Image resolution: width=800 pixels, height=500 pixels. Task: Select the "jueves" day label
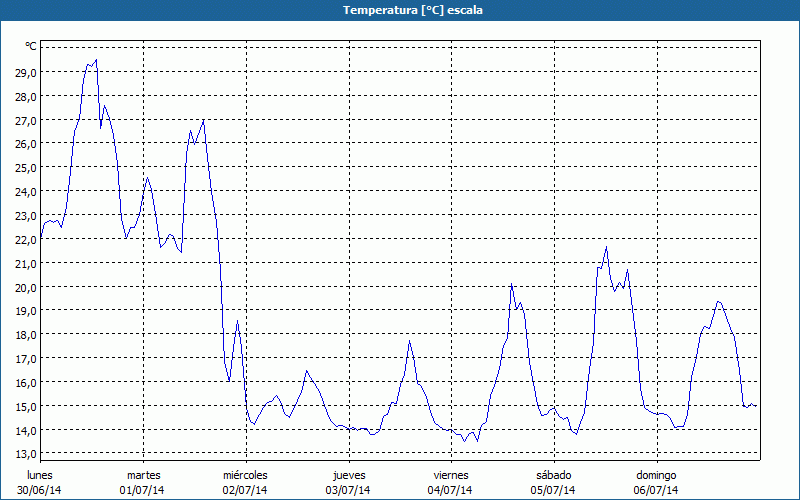348,475
